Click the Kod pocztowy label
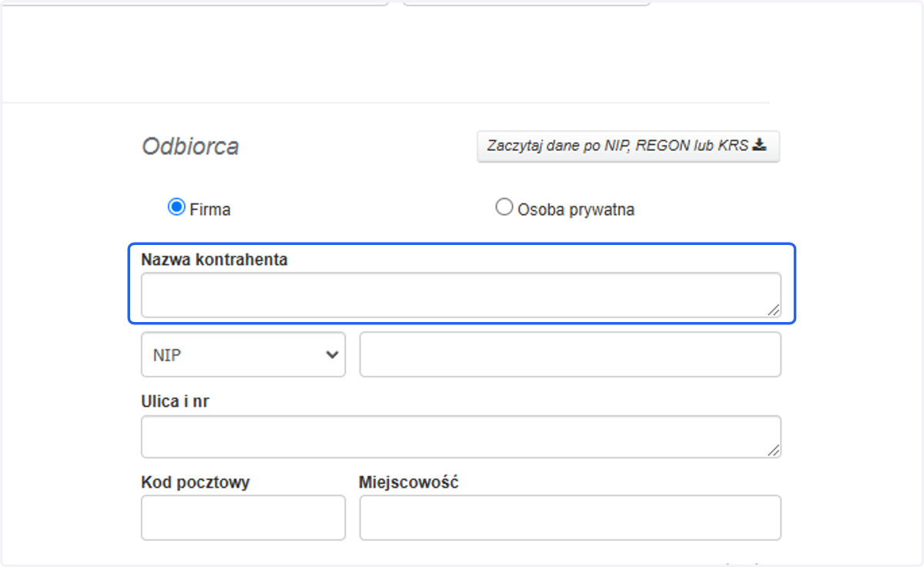Screen dimensions: 924x567 point(196,482)
